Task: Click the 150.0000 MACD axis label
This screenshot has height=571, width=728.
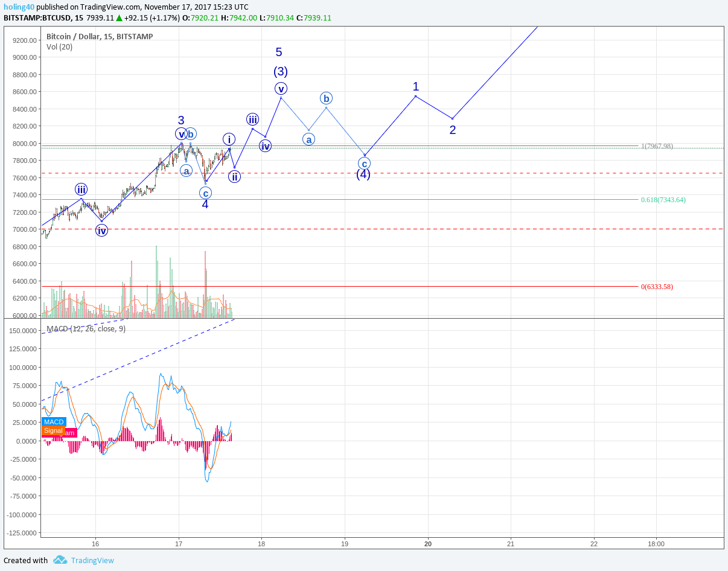Action: tap(24, 330)
